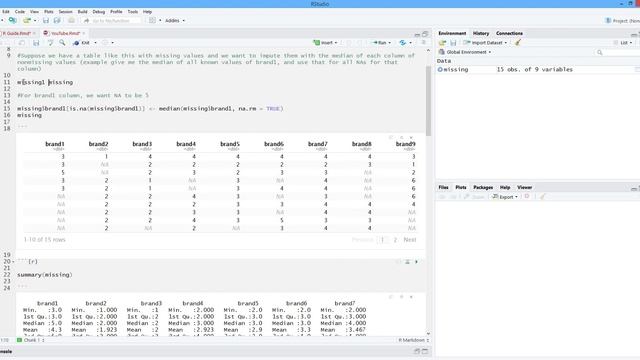The height and width of the screenshot is (360, 640).
Task: Select the Files tab
Action: pyautogui.click(x=443, y=187)
